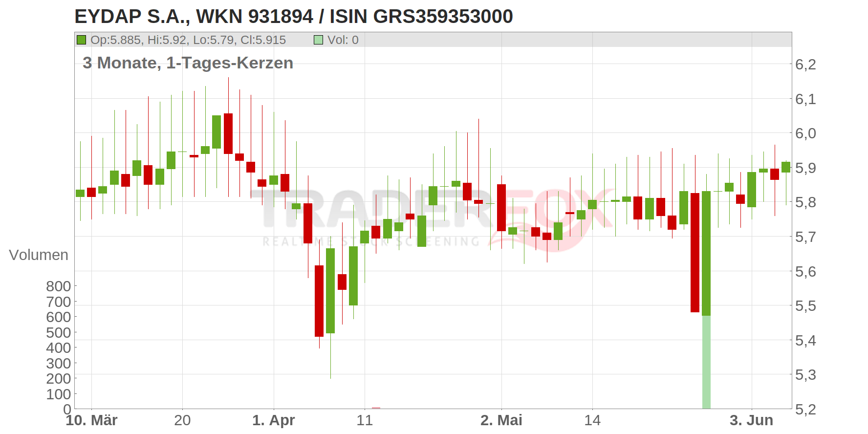Image resolution: width=868 pixels, height=434 pixels.
Task: Click the '14' date label on x-axis
Action: coord(592,420)
